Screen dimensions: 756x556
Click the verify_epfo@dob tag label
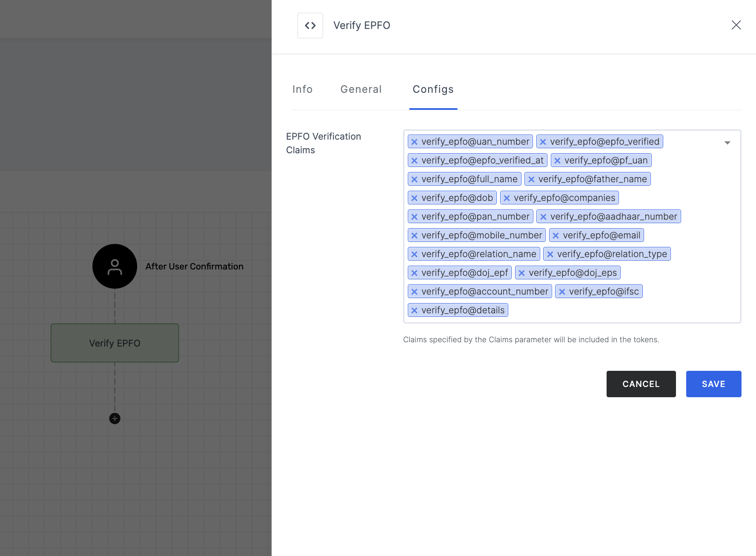457,198
